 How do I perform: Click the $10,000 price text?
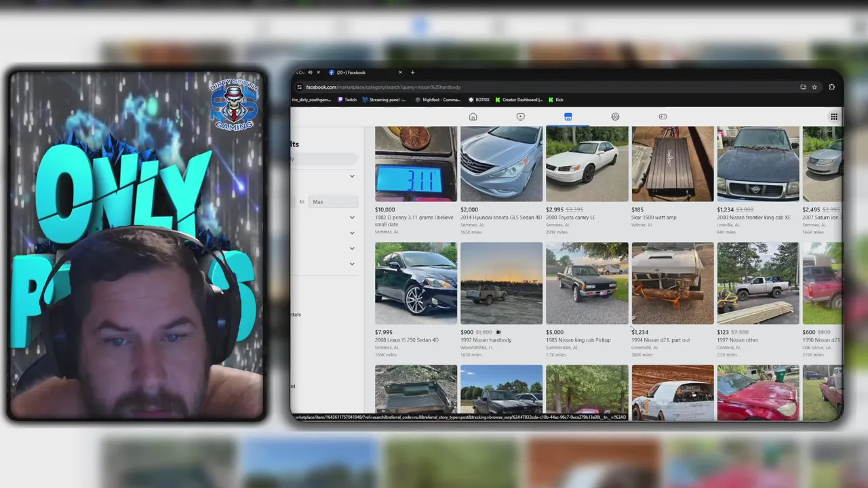pos(384,210)
